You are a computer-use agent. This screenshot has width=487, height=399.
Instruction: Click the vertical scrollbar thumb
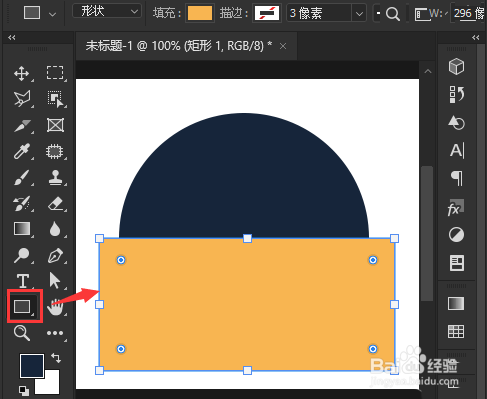[x=427, y=233]
